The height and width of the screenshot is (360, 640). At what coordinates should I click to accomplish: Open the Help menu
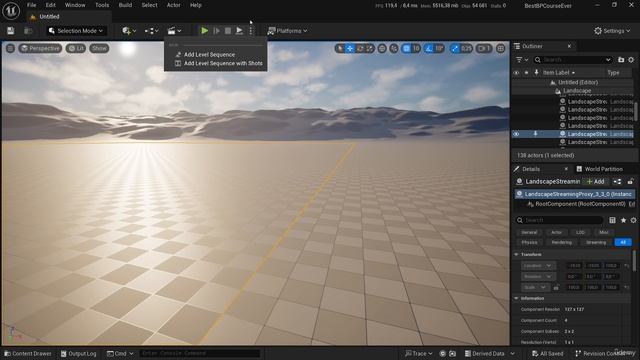point(196,5)
